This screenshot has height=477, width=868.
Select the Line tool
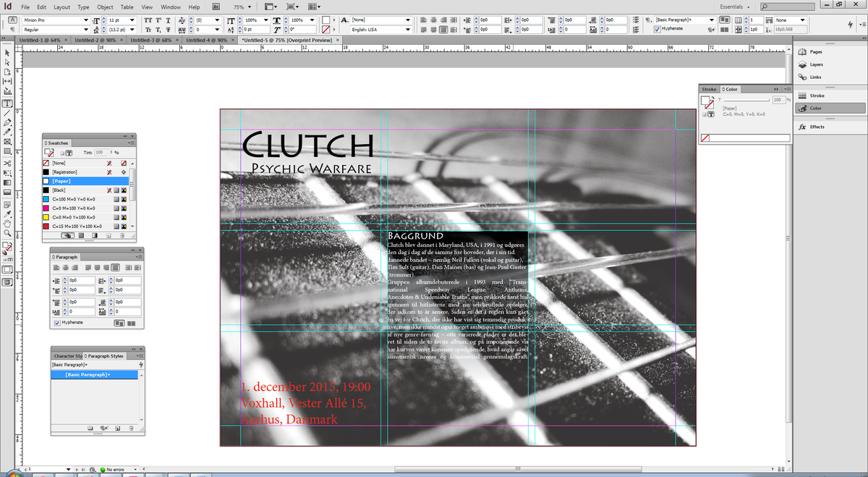pos(7,114)
